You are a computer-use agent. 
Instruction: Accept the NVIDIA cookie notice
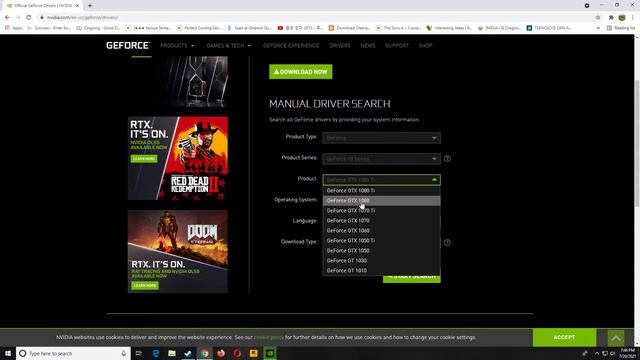coord(564,337)
